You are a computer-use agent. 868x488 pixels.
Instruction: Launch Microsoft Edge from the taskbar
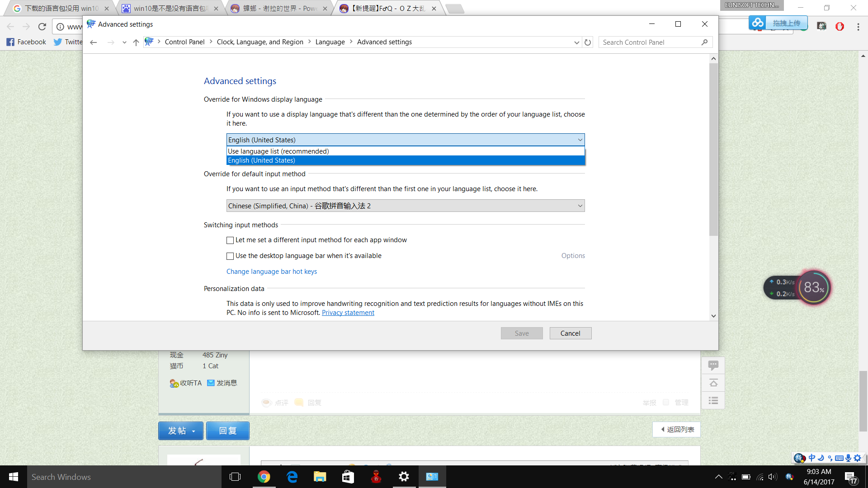point(292,477)
